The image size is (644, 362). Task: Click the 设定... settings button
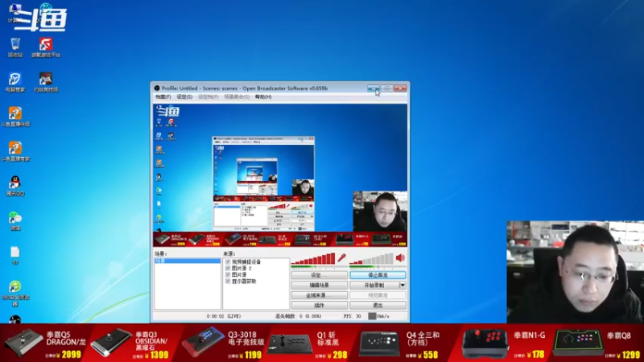[319, 275]
